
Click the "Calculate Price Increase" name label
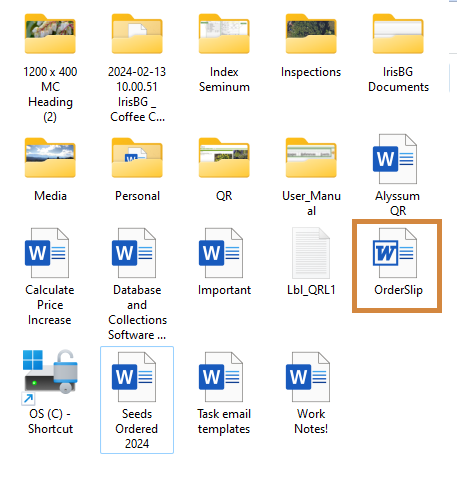(x=50, y=305)
